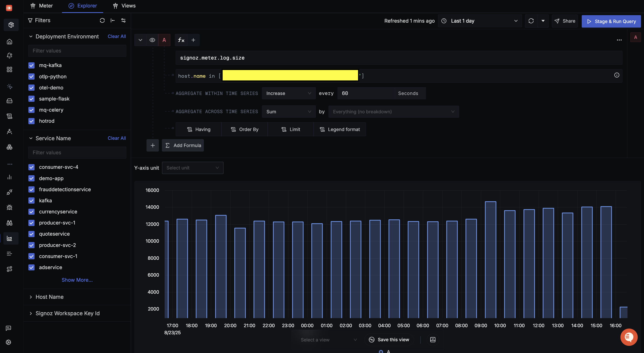Click the Share button

565,21
